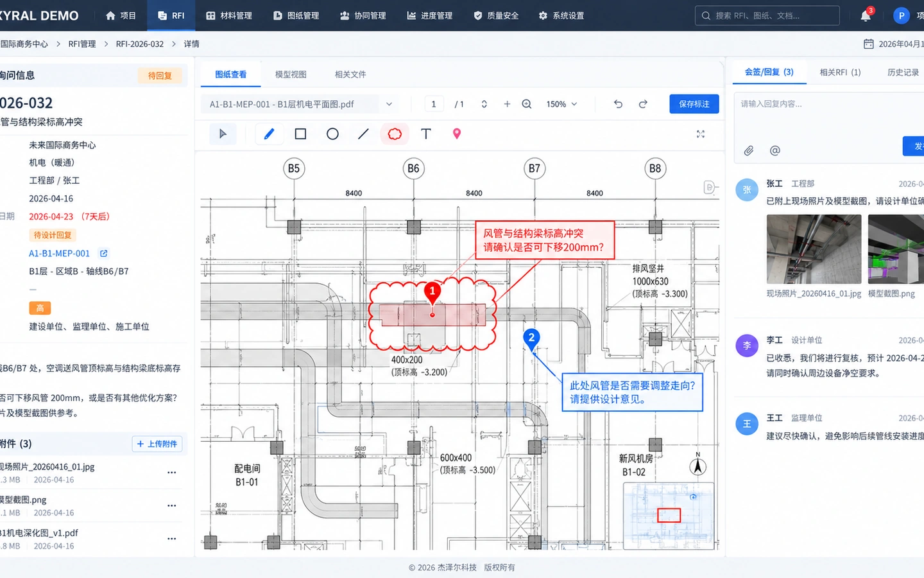Click numbered marker 1 on the drawing
924x578 pixels.
tap(432, 292)
